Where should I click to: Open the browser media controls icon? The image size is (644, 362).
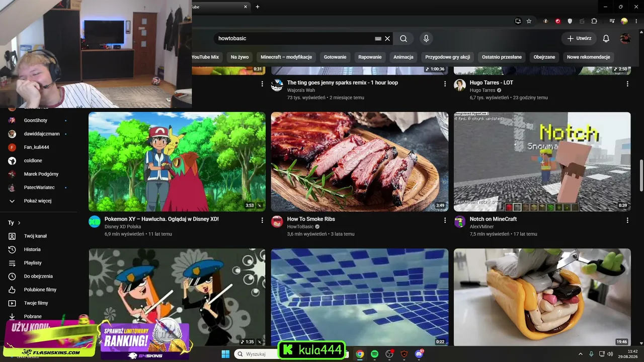(612, 21)
